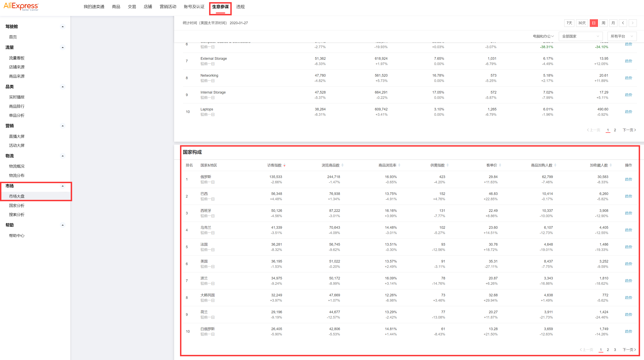Sort by 客单价 column arrow
Screen dimensions: 644x360
500,165
